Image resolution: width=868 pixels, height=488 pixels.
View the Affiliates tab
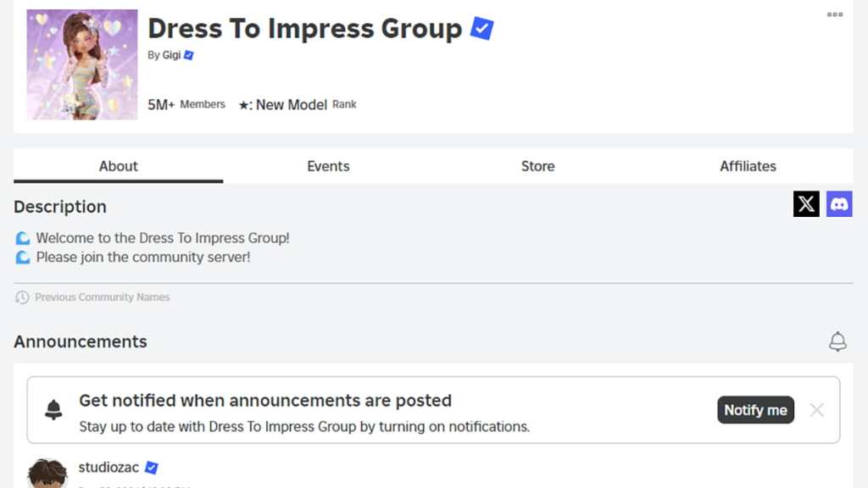(x=748, y=166)
